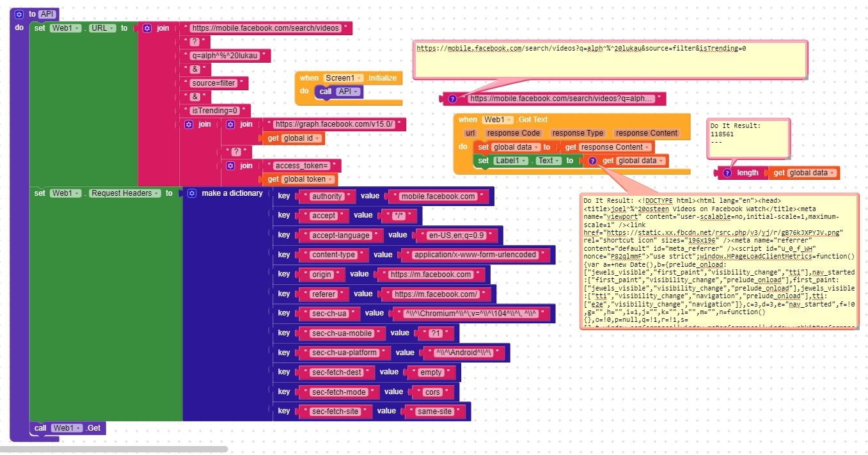The width and height of the screenshot is (868, 455).
Task: Click the gear icon on the "to API" block
Action: 19,14
